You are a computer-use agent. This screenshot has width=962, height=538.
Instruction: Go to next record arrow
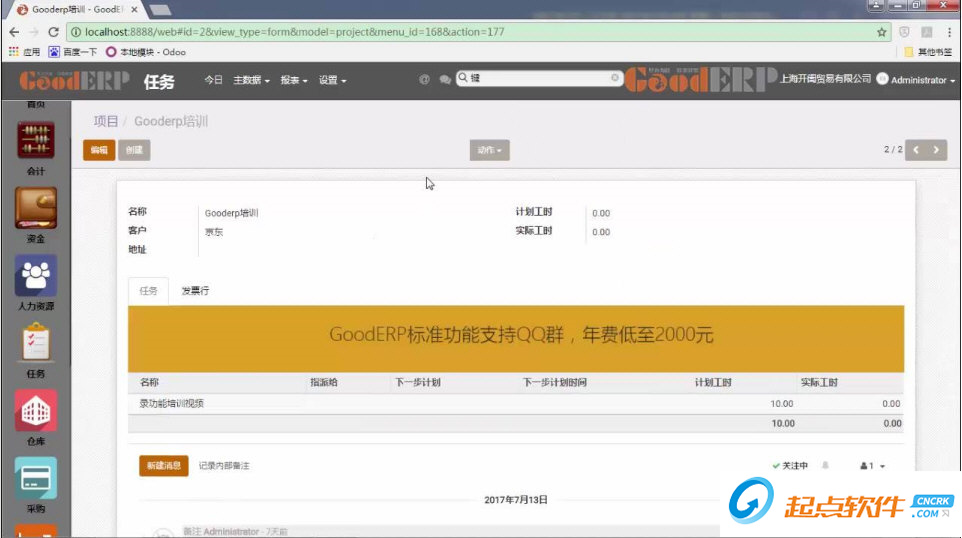[x=936, y=150]
